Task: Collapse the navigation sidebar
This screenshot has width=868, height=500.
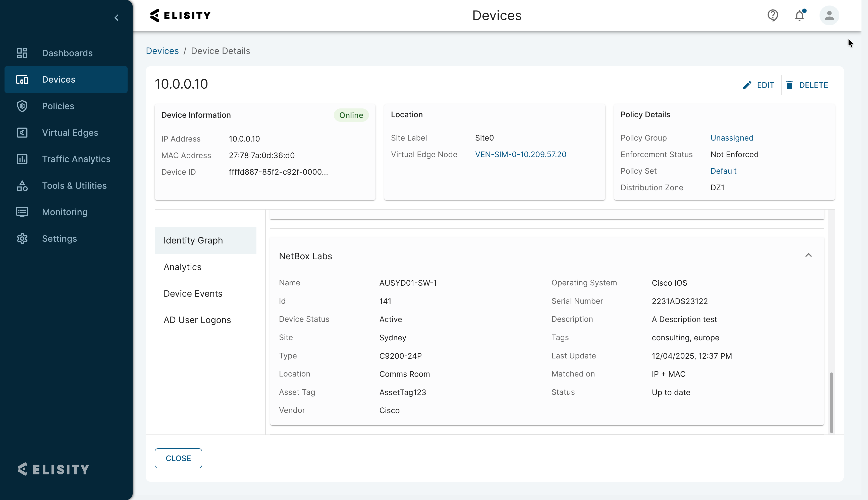Action: click(x=117, y=18)
